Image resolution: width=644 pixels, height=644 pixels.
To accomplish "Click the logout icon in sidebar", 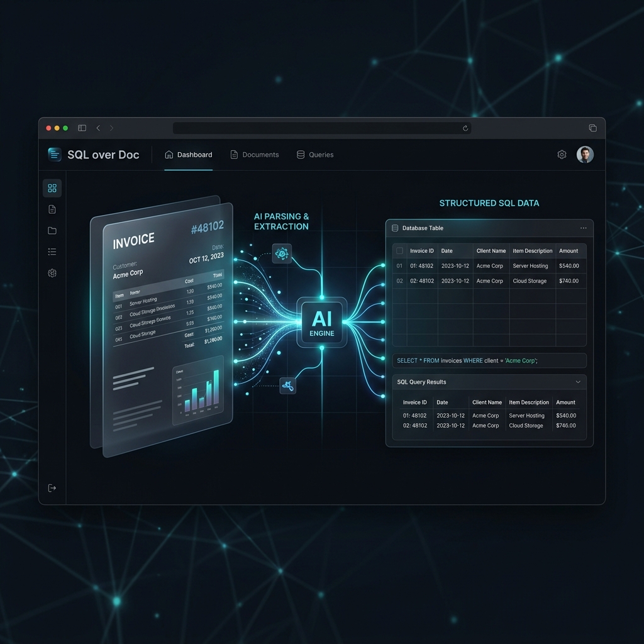I will pos(52,488).
